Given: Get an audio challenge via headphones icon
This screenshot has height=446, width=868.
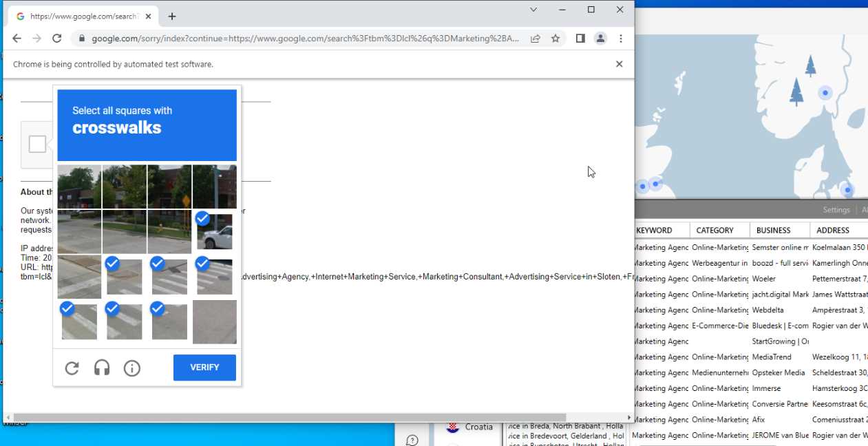Looking at the screenshot, I should pyautogui.click(x=102, y=368).
